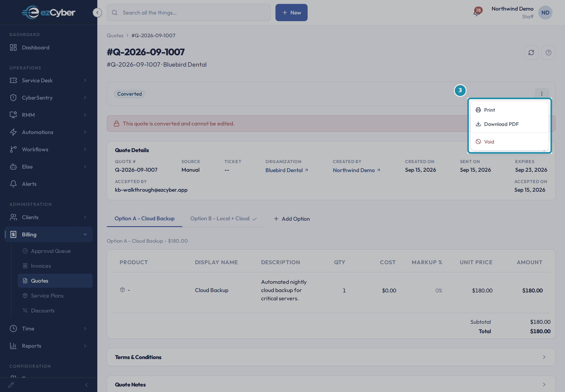Image resolution: width=565 pixels, height=392 pixels.
Task: Collapse the sidebar with the round chevron button
Action: tap(97, 13)
